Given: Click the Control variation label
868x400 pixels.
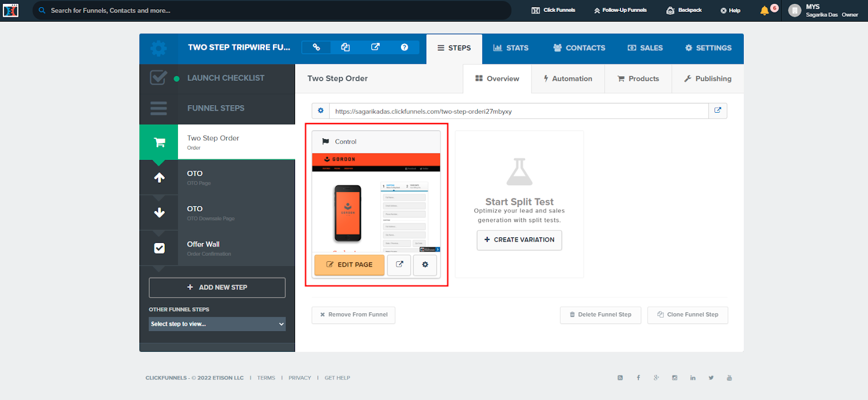Looking at the screenshot, I should 346,142.
